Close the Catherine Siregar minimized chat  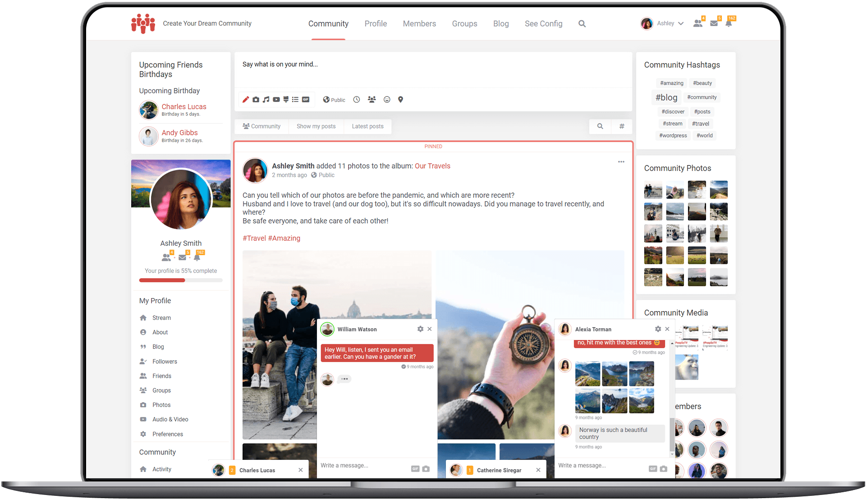[538, 471]
